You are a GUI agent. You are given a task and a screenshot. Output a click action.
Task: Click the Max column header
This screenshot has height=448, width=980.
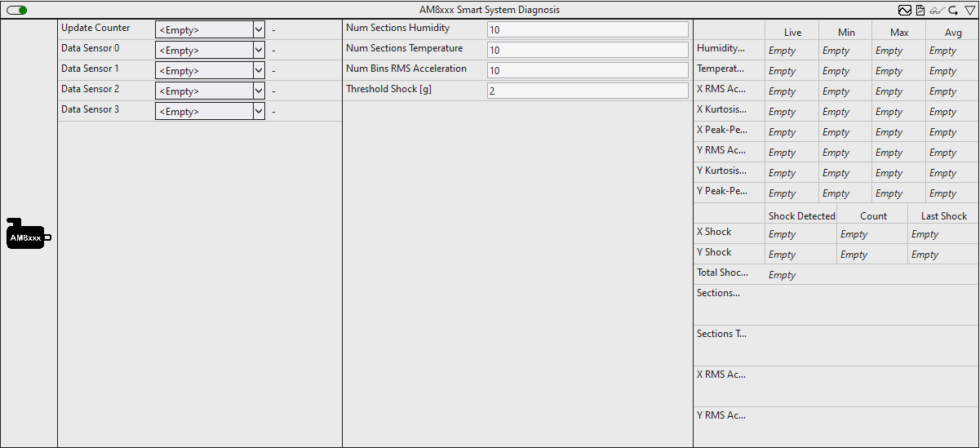click(899, 33)
